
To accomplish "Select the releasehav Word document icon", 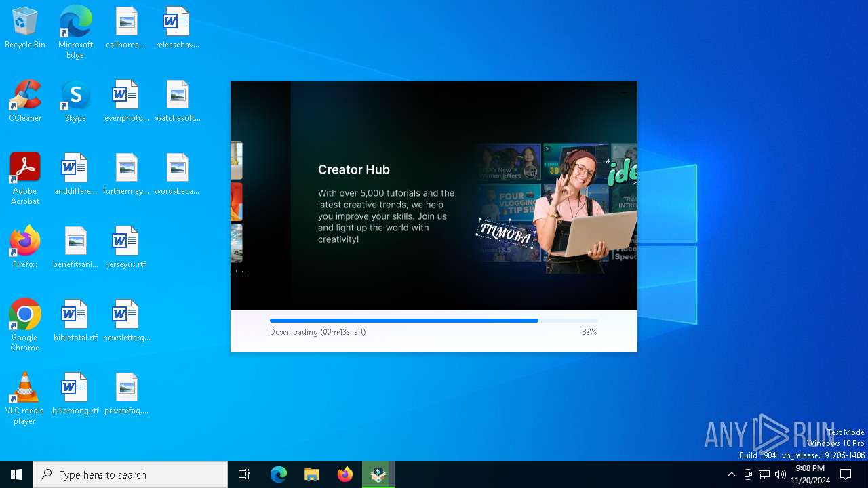I will coord(177,28).
